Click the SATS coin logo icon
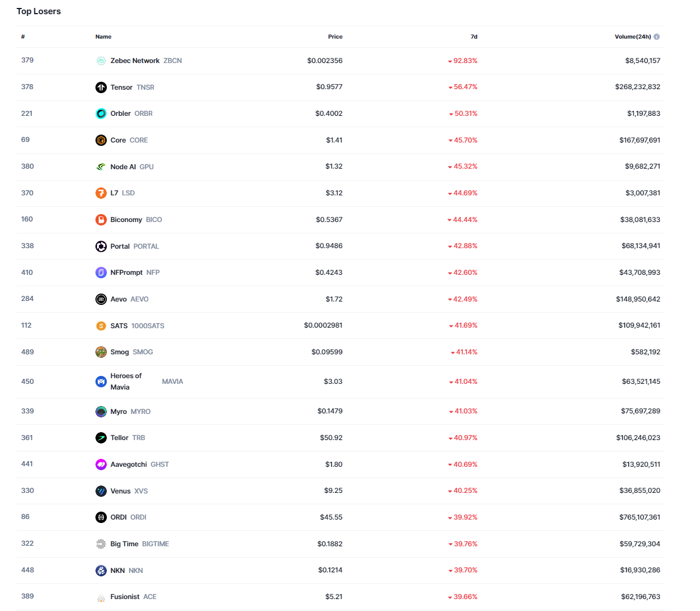 coord(101,326)
